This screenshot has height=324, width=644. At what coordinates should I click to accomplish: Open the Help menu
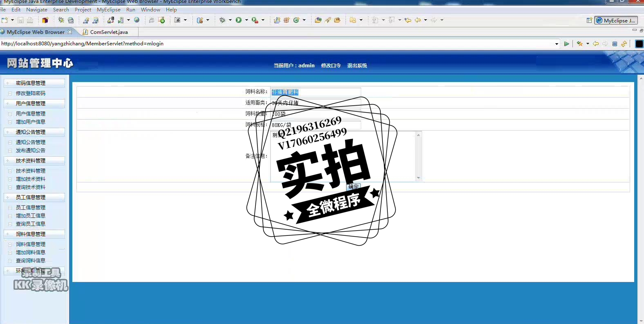(x=171, y=9)
